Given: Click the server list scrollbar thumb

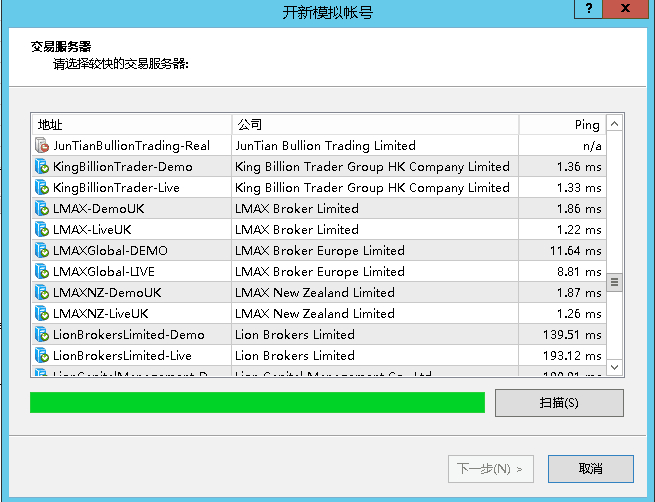Looking at the screenshot, I should click(614, 282).
